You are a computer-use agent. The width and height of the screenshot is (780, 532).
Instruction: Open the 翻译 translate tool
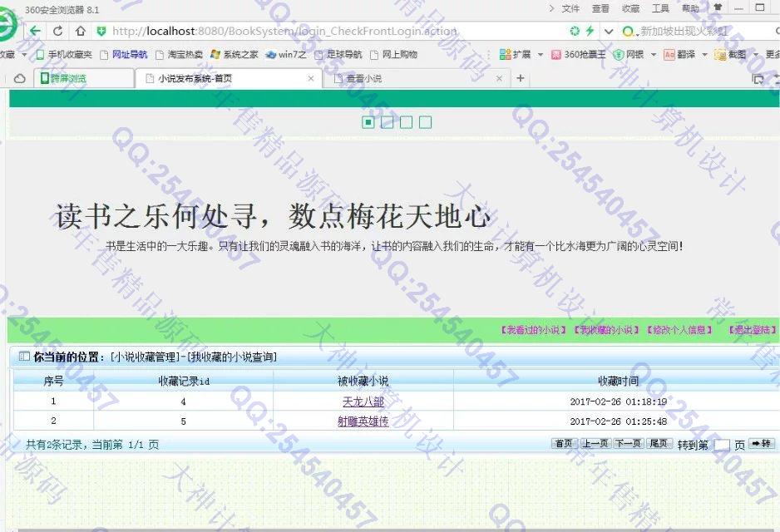point(679,55)
